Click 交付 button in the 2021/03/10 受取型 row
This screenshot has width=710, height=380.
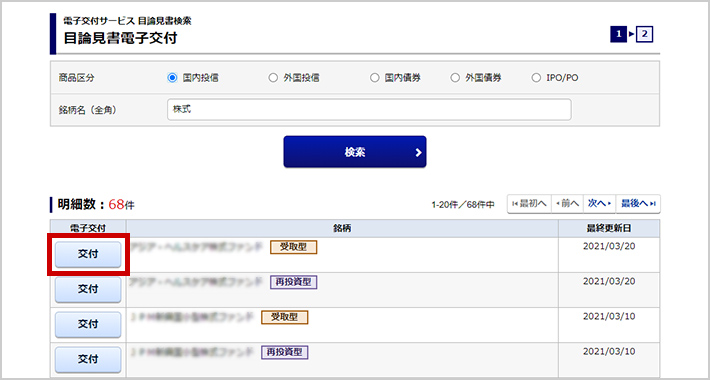[x=88, y=324]
